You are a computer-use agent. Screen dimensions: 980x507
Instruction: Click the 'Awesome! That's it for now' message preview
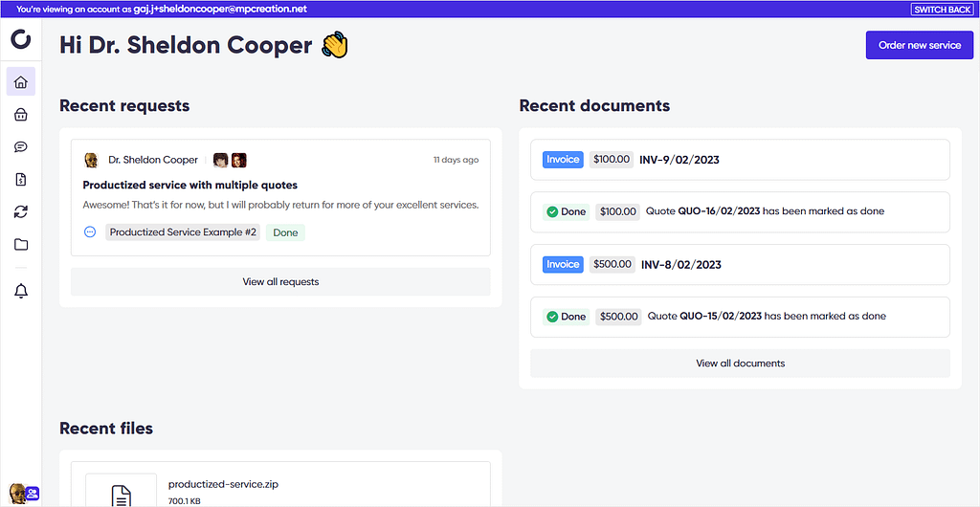click(280, 205)
